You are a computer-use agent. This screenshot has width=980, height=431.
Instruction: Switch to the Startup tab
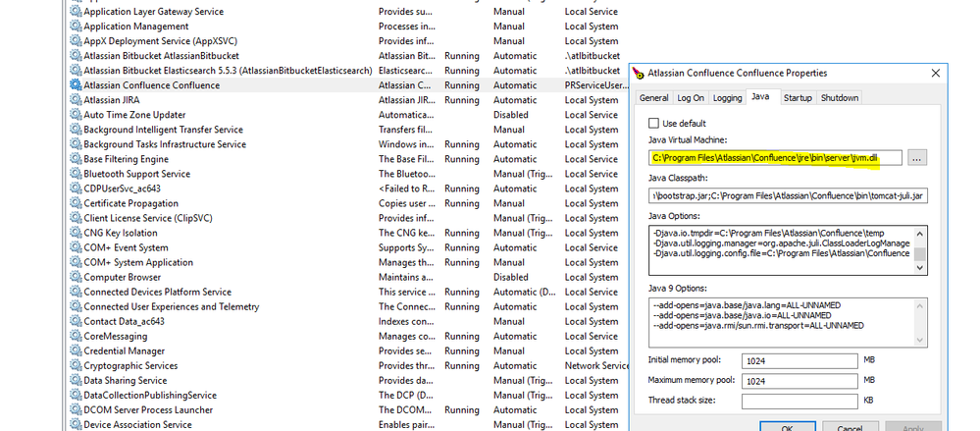(799, 97)
